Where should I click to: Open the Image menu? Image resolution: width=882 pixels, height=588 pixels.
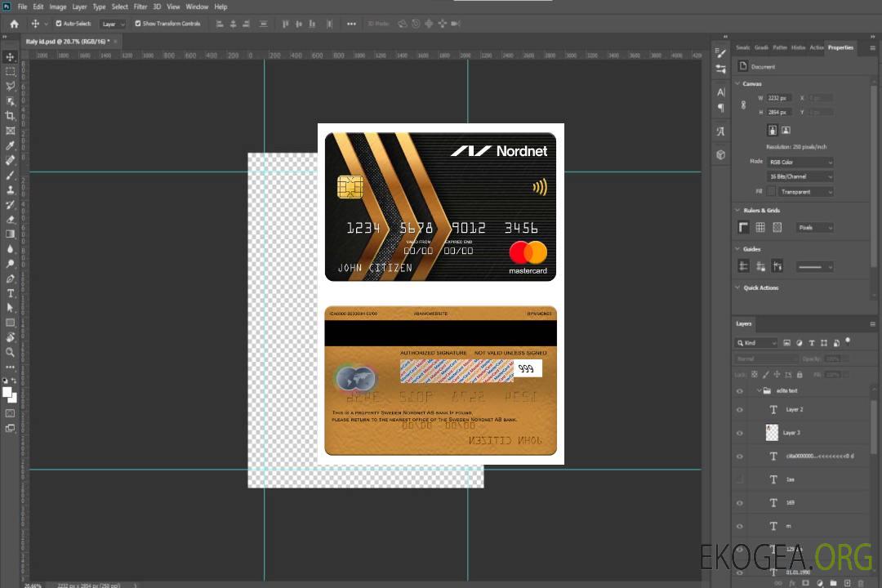point(57,7)
